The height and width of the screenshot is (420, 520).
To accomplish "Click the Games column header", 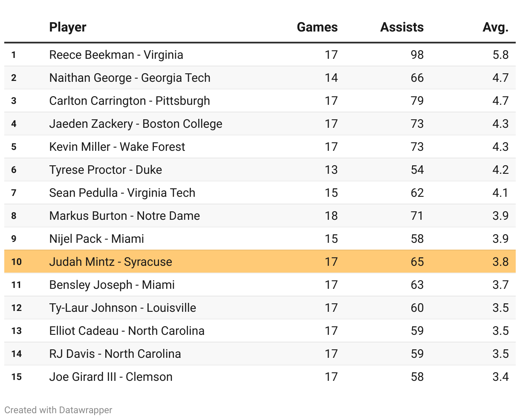I will tap(317, 27).
